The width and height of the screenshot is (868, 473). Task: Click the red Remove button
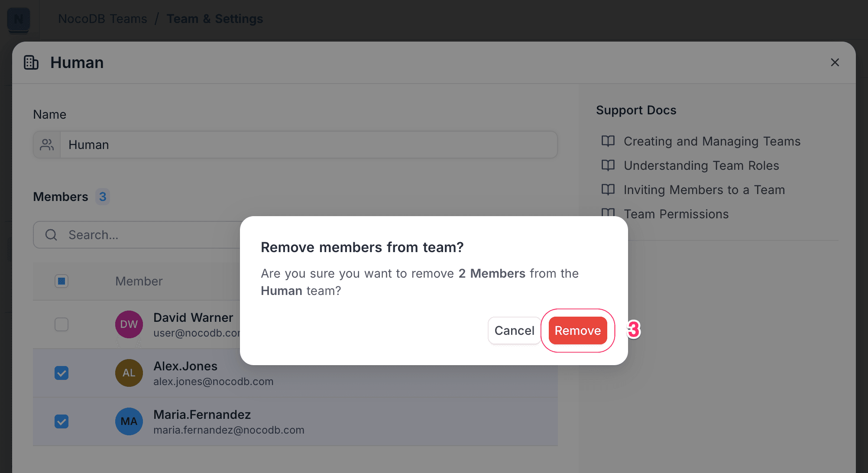[577, 330]
